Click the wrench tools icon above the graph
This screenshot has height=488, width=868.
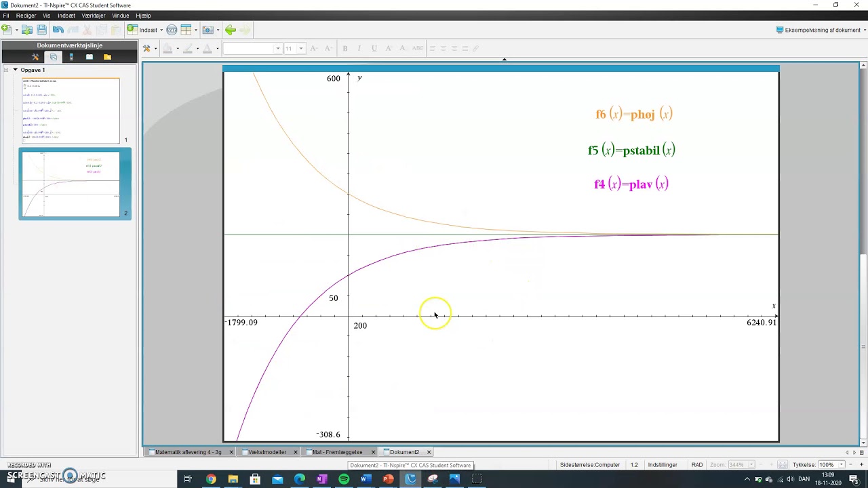click(146, 48)
